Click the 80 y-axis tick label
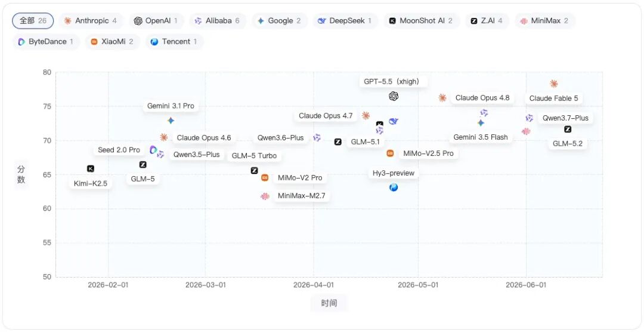Viewport: 644px width, 332px height. click(47, 72)
